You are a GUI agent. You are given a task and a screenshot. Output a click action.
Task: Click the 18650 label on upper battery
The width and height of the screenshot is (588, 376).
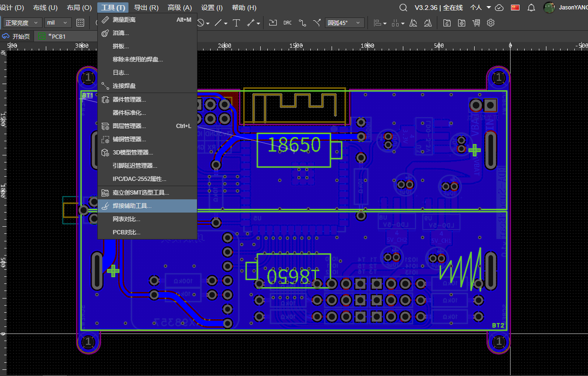[x=294, y=145]
